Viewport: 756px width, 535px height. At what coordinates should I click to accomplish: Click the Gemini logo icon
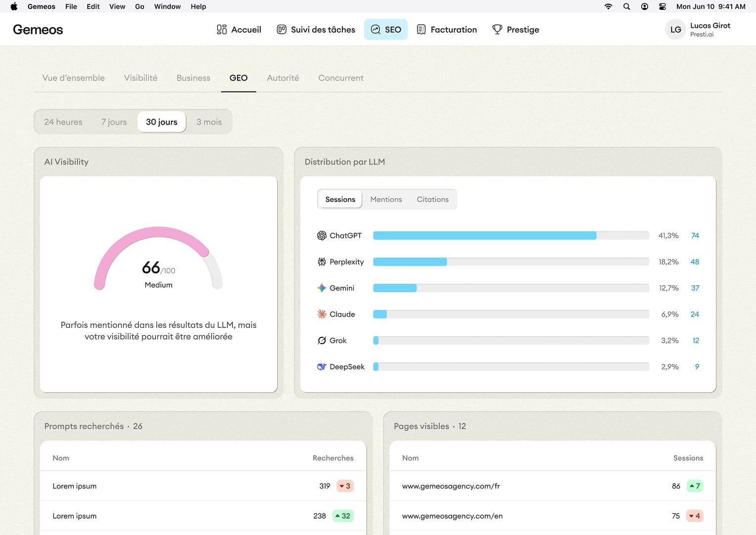pos(322,288)
